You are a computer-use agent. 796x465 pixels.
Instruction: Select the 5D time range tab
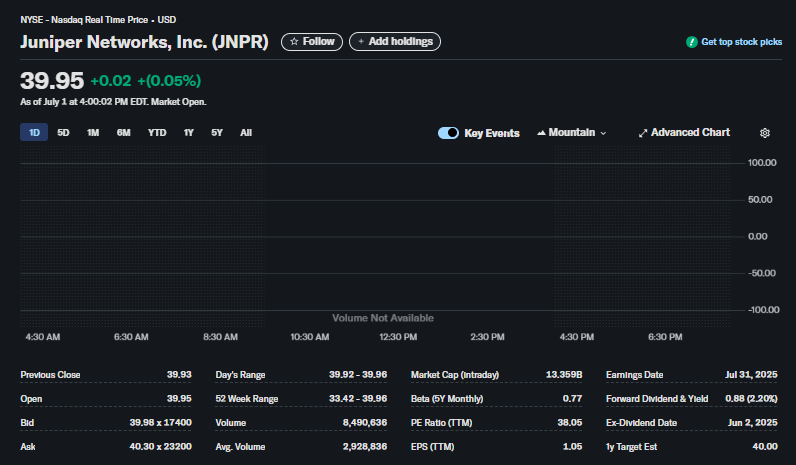[x=63, y=132]
